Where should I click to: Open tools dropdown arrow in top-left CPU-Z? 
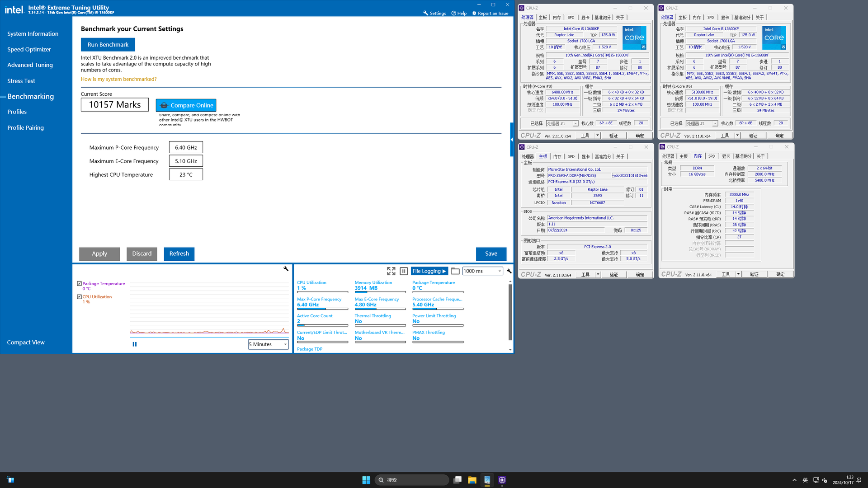(597, 136)
